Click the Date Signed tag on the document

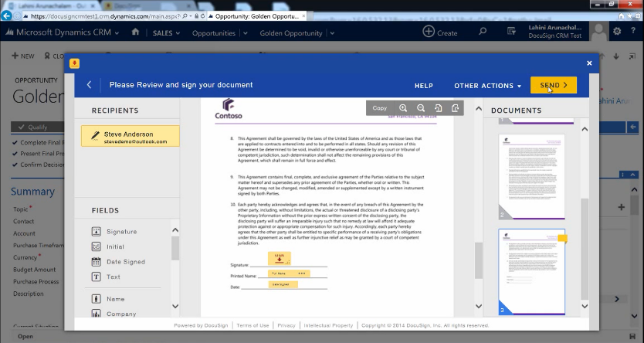(283, 284)
